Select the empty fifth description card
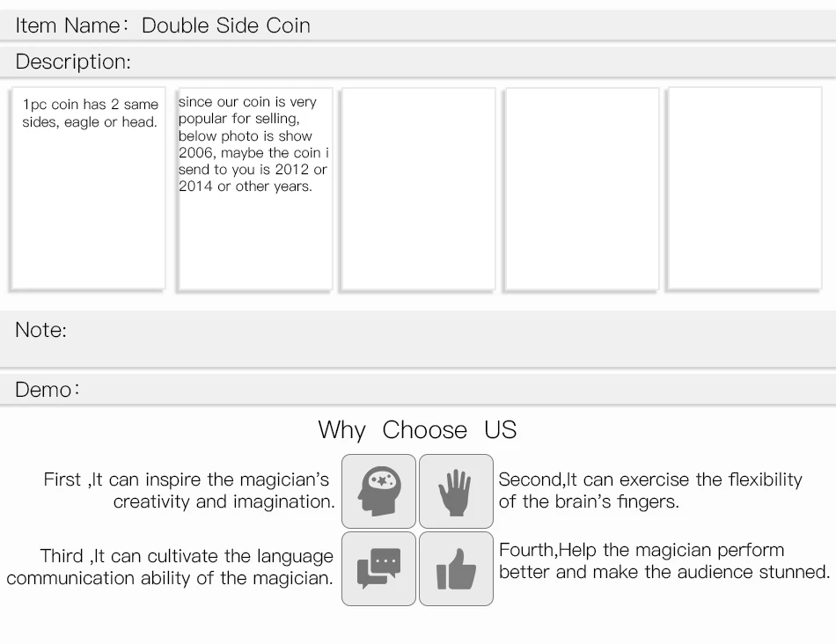The height and width of the screenshot is (644, 836). point(744,189)
